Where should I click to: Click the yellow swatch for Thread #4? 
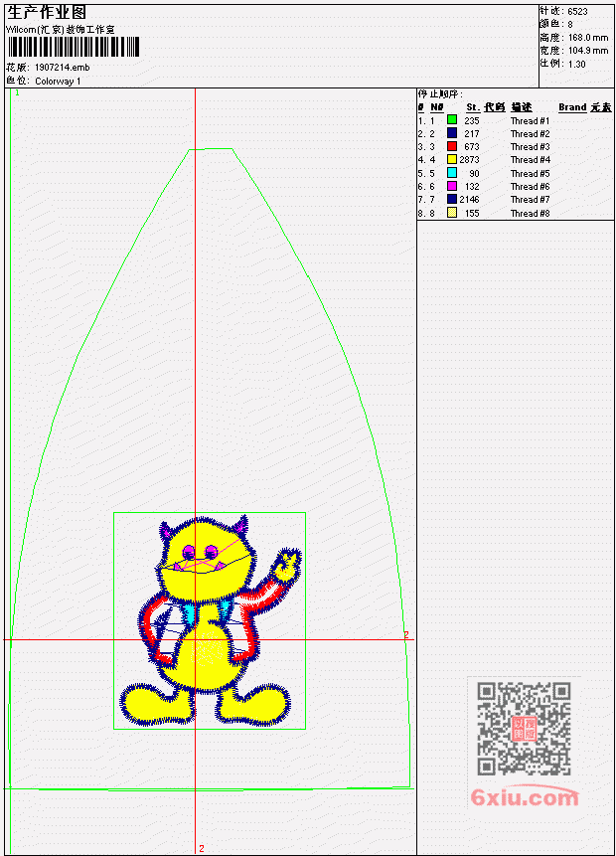tap(452, 159)
